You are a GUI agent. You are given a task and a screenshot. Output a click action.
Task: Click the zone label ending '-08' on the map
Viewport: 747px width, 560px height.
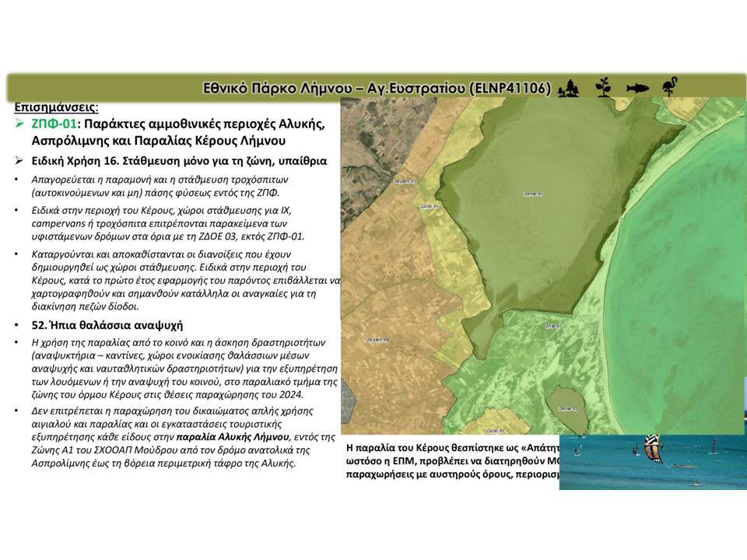[378, 340]
